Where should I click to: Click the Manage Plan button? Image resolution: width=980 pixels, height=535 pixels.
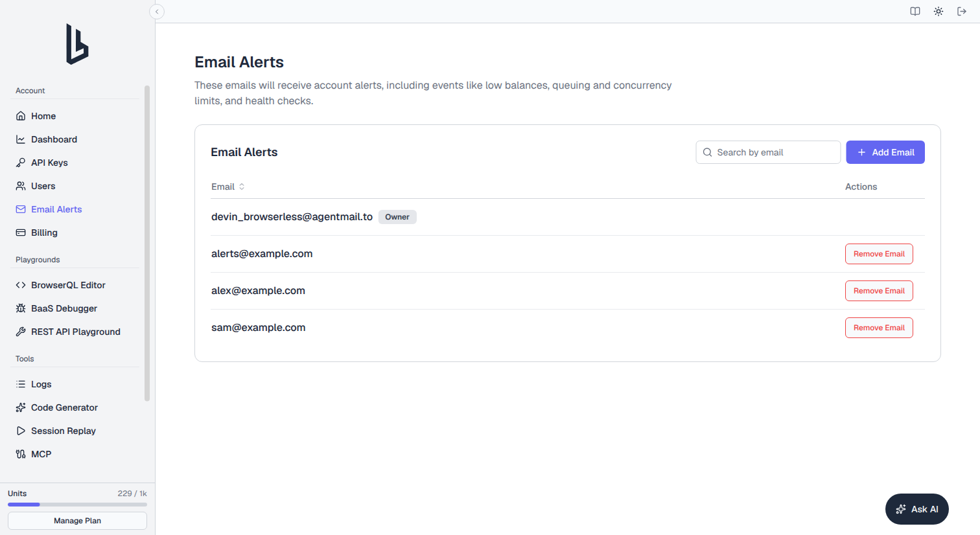pyautogui.click(x=77, y=521)
